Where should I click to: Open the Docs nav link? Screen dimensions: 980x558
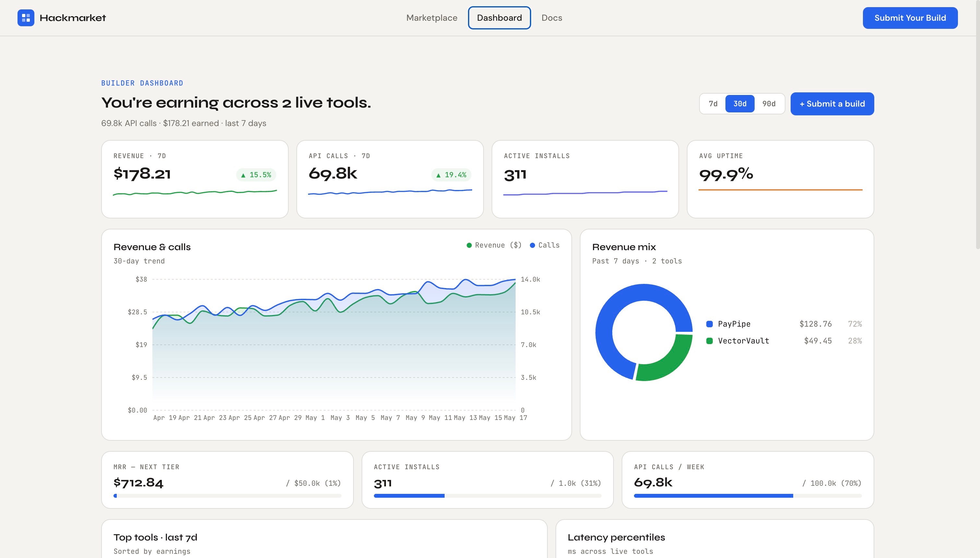552,17
